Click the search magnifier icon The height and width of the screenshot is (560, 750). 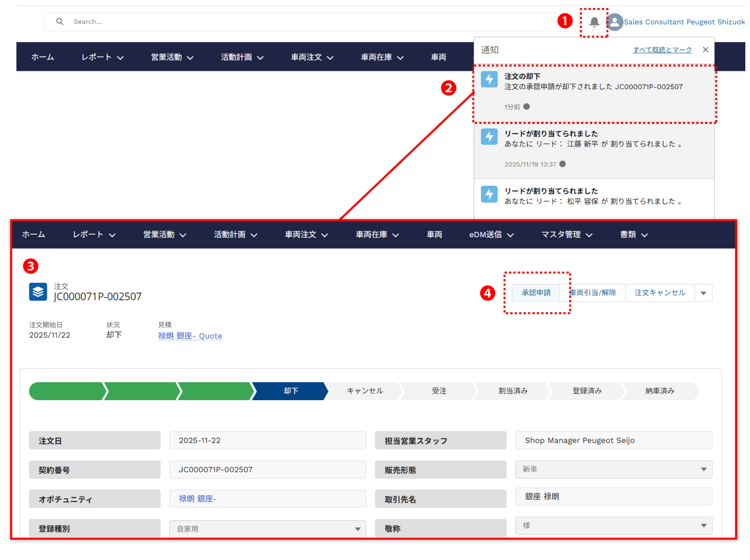(60, 21)
